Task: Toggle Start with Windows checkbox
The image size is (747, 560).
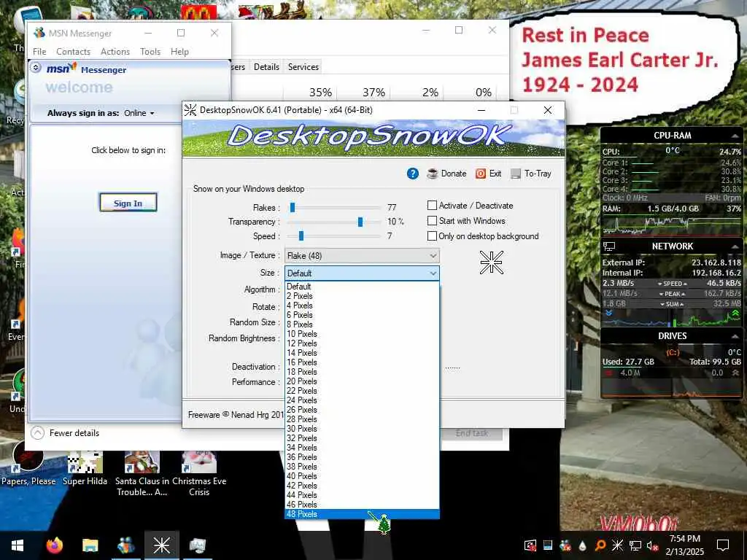Action: pyautogui.click(x=432, y=220)
